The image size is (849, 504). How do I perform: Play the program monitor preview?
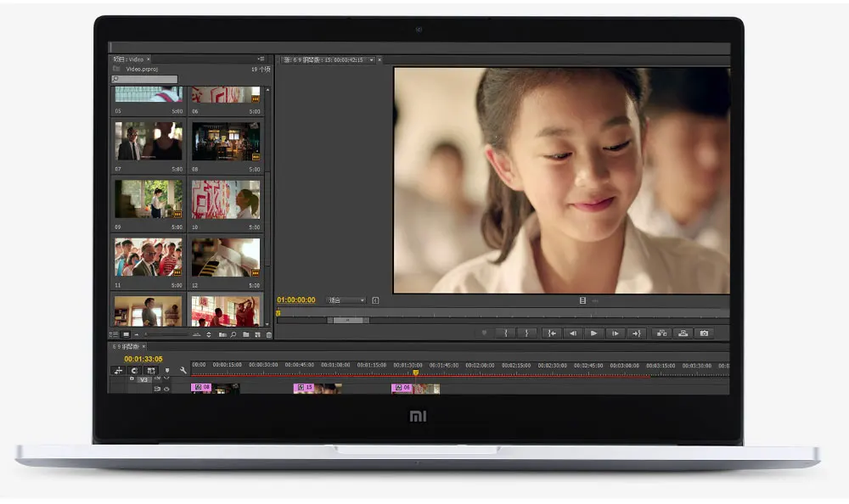click(x=593, y=333)
